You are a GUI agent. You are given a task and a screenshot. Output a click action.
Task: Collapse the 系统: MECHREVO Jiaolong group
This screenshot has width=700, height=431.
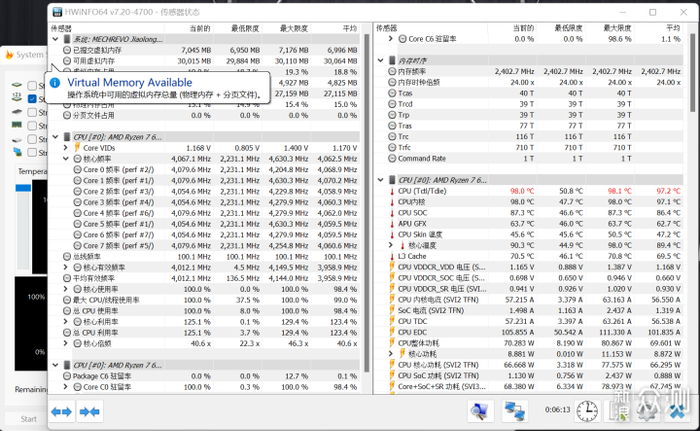(55, 39)
